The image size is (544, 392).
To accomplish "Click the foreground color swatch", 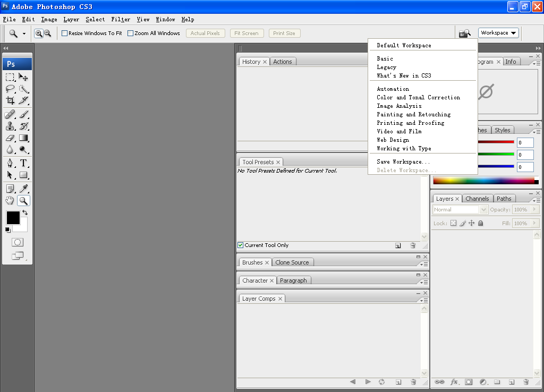I will (13, 218).
